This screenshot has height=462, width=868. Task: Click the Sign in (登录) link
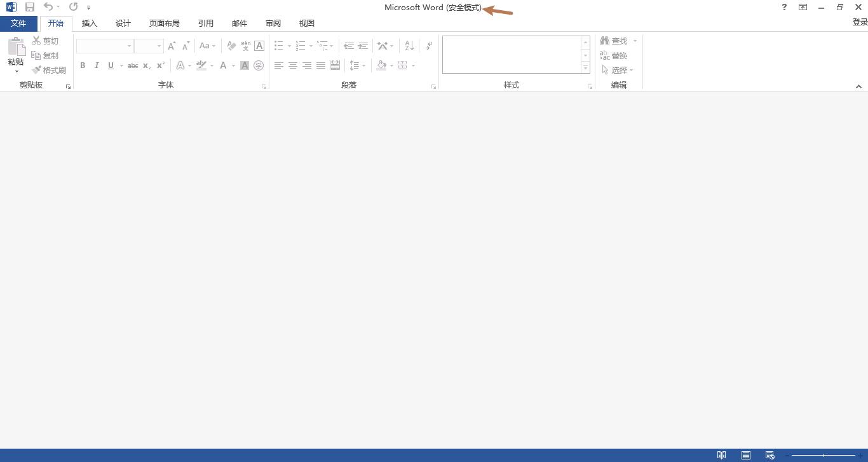click(x=860, y=22)
